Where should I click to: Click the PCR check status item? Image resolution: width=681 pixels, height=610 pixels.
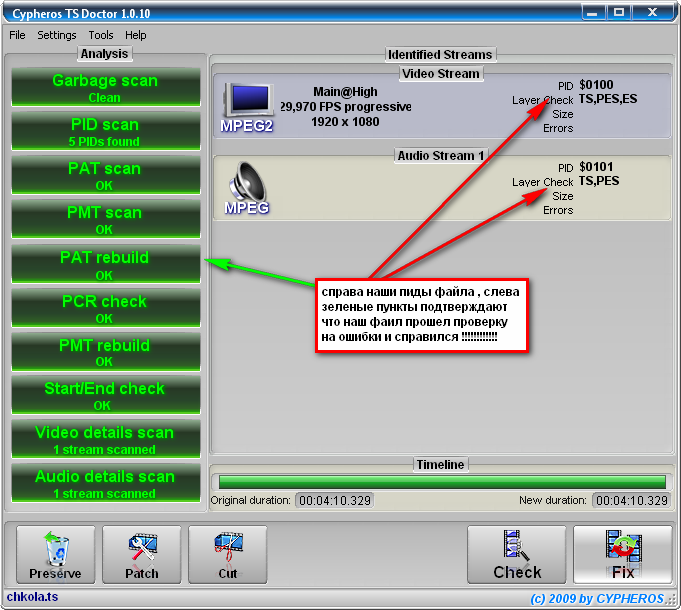[x=106, y=308]
